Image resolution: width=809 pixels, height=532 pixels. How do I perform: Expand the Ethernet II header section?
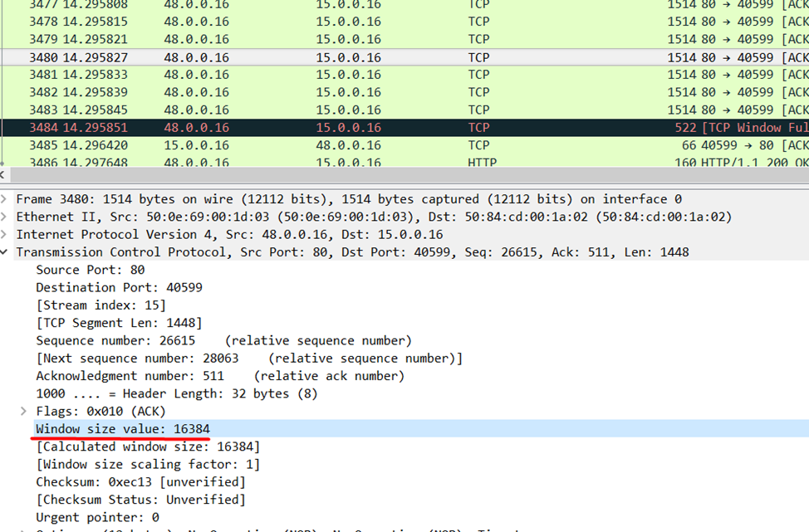pyautogui.click(x=5, y=217)
